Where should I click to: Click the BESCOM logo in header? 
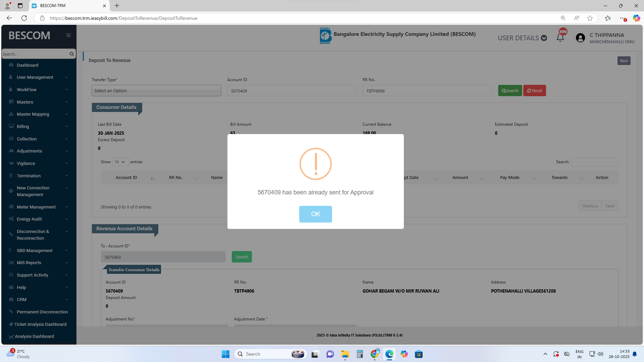coord(325,36)
